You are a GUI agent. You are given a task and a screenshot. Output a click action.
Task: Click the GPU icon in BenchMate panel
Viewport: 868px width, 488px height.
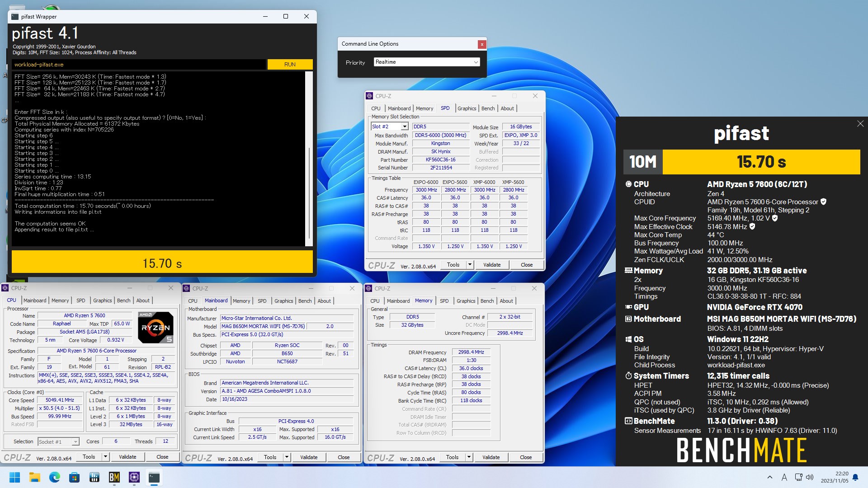tap(628, 307)
